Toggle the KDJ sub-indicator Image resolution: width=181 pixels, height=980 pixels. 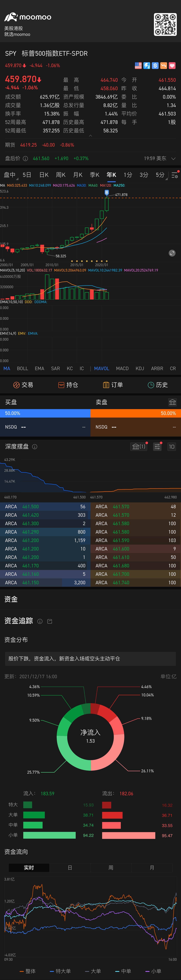[140, 369]
